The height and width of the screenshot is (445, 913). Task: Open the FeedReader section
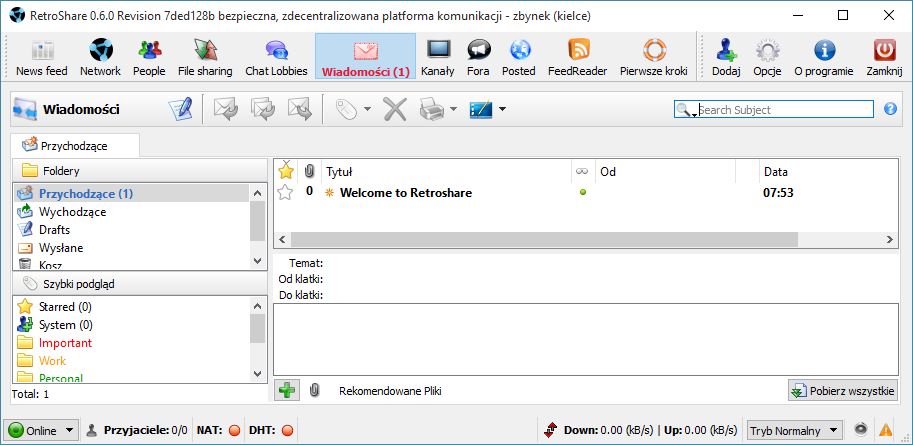pyautogui.click(x=577, y=56)
